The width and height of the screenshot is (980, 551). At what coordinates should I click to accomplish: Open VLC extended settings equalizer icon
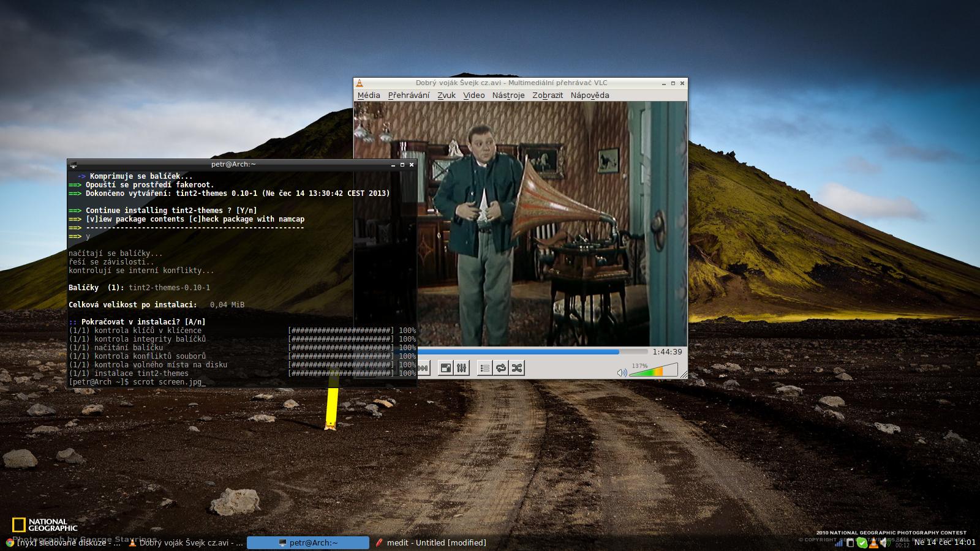pos(462,368)
